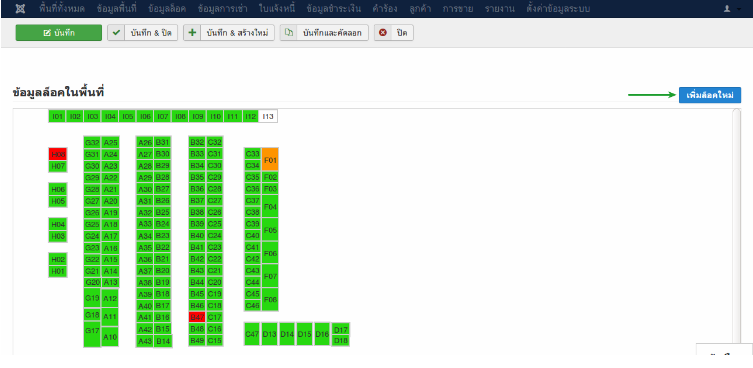Select lot B14
The image size is (753, 368).
(x=163, y=341)
